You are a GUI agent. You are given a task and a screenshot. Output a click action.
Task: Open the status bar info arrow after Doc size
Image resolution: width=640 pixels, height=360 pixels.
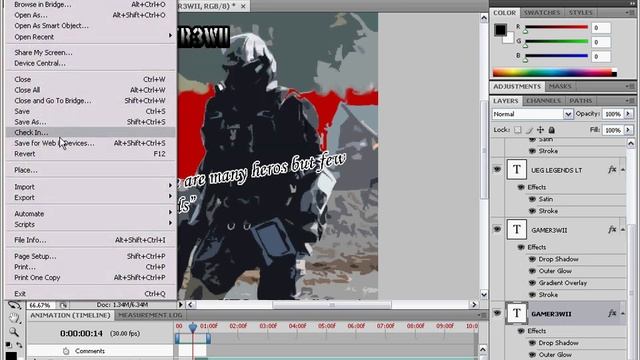180,304
